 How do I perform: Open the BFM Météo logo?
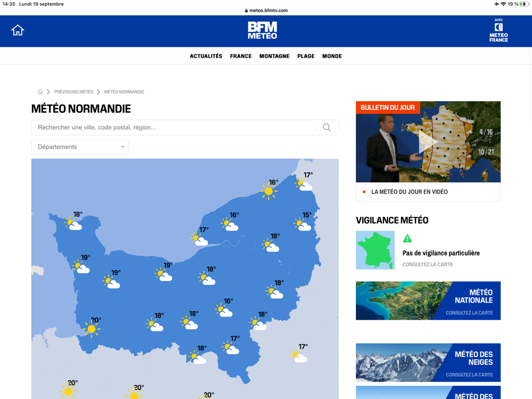tap(262, 30)
